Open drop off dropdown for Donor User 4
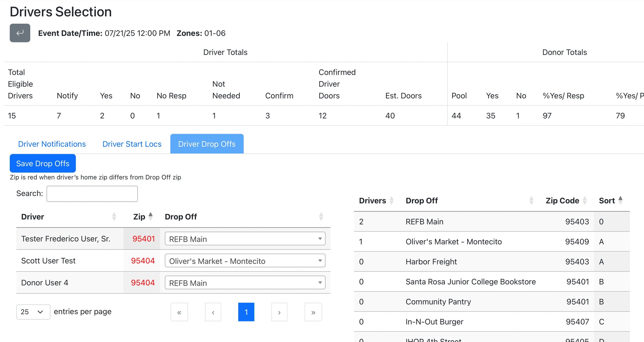The width and height of the screenshot is (644, 342). pyautogui.click(x=245, y=282)
